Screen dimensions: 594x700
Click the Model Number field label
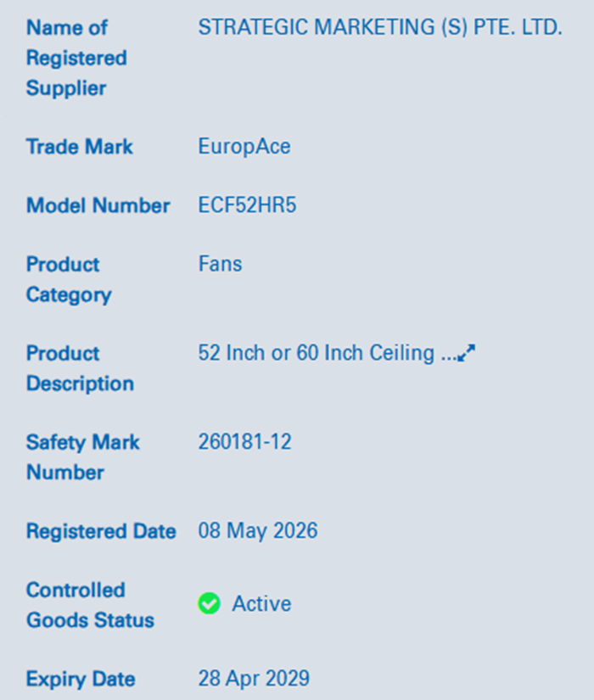98,206
